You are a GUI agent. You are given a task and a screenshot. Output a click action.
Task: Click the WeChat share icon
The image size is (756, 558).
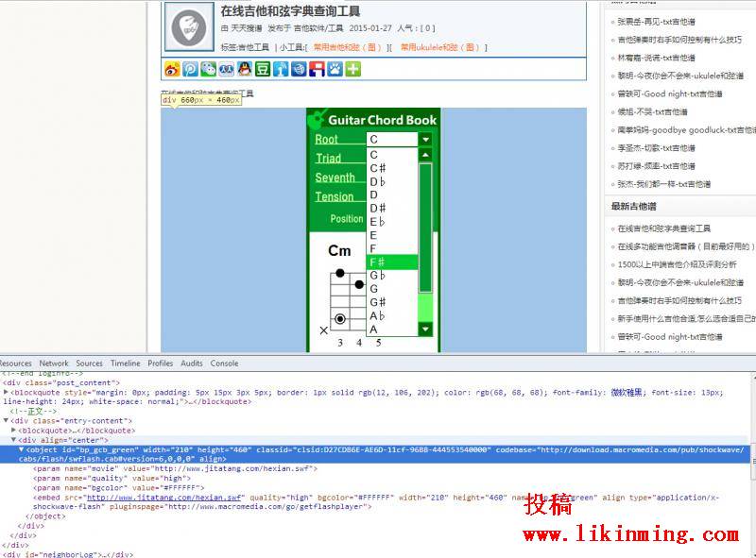[206, 69]
